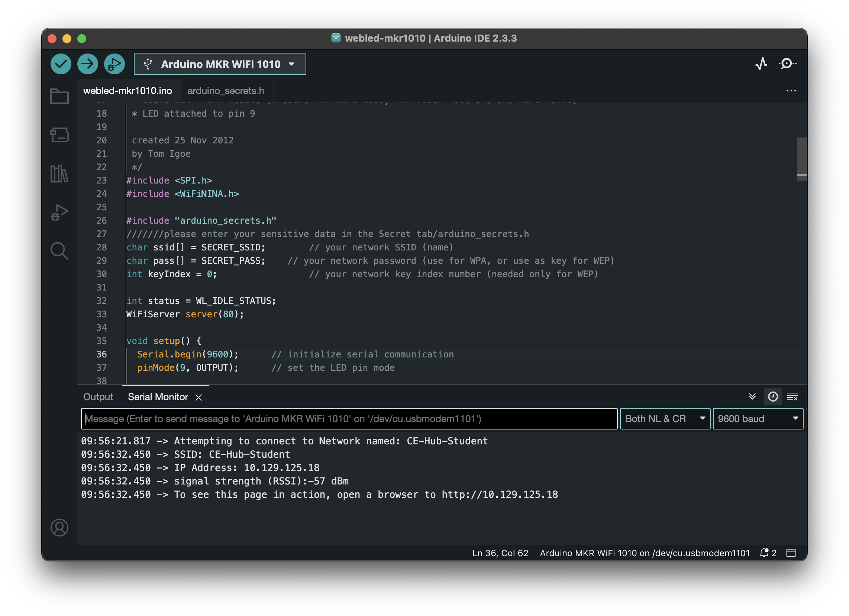Viewport: 849px width, 616px height.
Task: Switch to the Output tab
Action: click(x=98, y=397)
